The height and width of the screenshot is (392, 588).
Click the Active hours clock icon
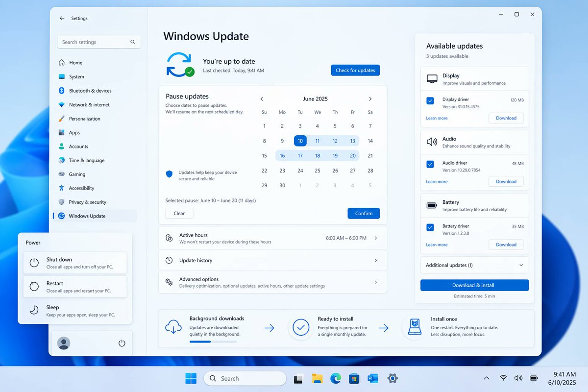169,238
